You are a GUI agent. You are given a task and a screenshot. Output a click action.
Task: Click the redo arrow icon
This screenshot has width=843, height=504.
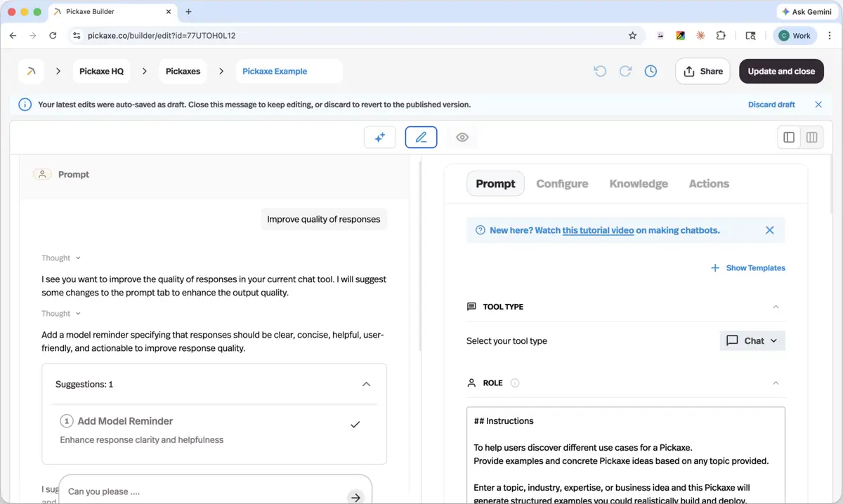pos(625,71)
